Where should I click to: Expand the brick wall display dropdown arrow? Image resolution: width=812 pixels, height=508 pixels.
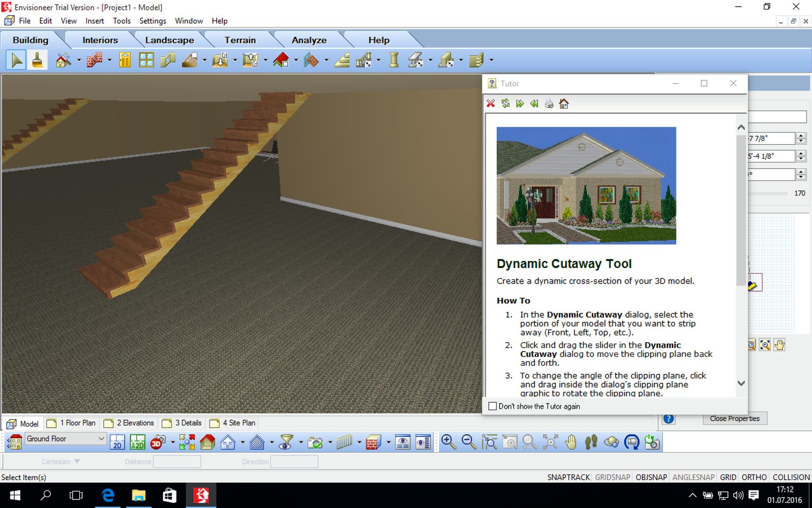[388, 442]
